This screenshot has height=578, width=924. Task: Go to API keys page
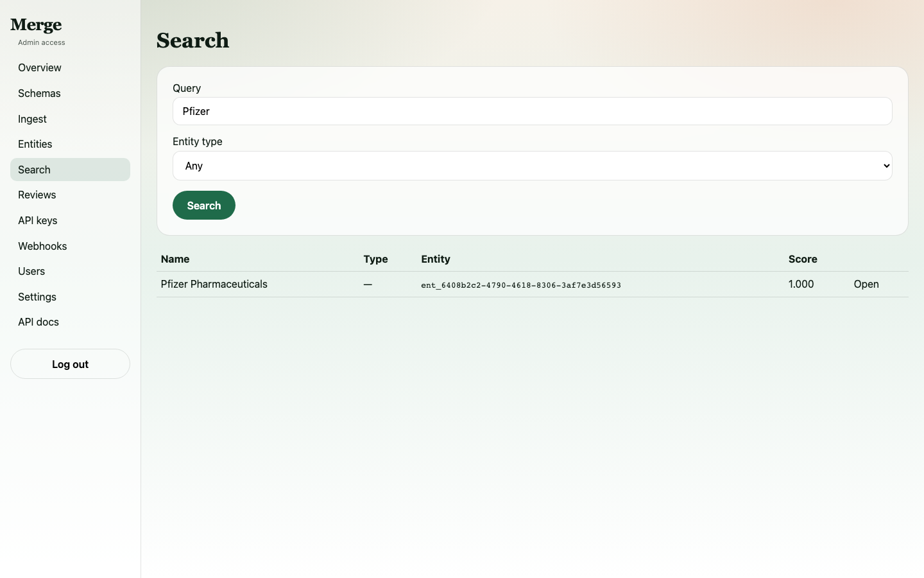tap(70, 220)
